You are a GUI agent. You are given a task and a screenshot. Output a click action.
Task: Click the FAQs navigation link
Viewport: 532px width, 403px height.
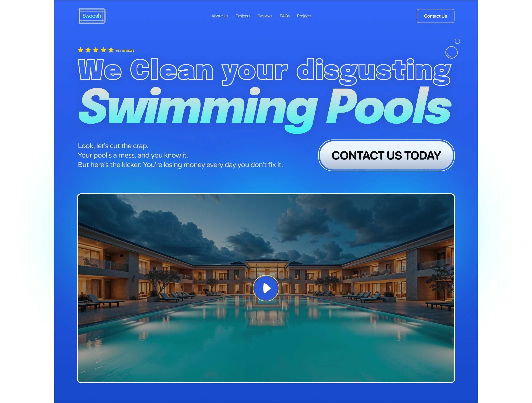pos(284,16)
